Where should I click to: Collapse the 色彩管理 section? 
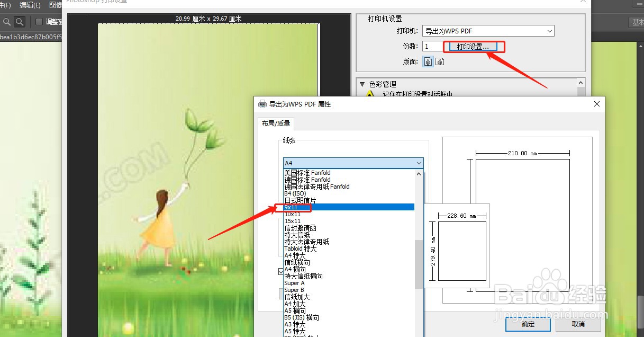tap(362, 84)
